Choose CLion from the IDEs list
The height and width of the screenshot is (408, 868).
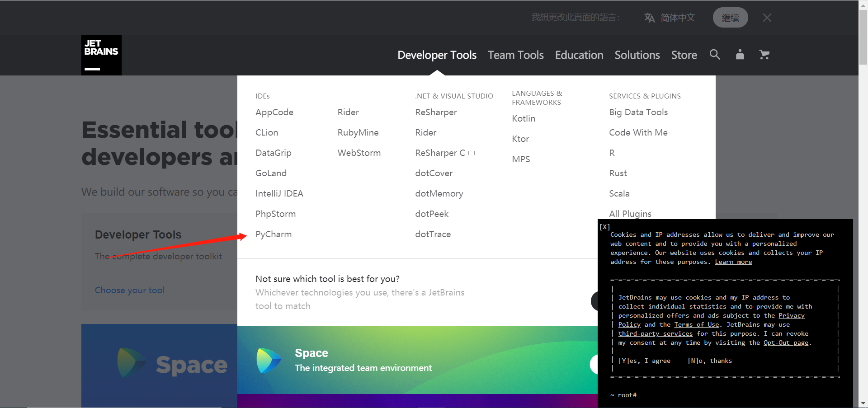pyautogui.click(x=267, y=132)
